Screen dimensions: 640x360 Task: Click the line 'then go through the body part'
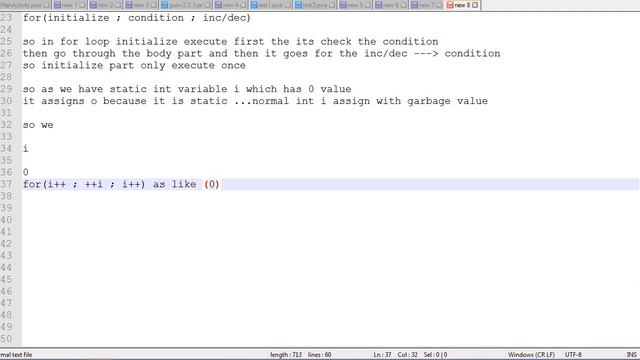[262, 53]
